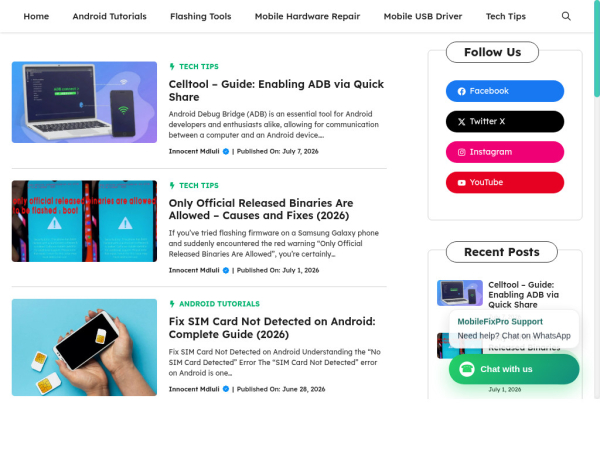Click the Twitter X logo icon
Viewport: 600px width, 450px height.
click(461, 122)
